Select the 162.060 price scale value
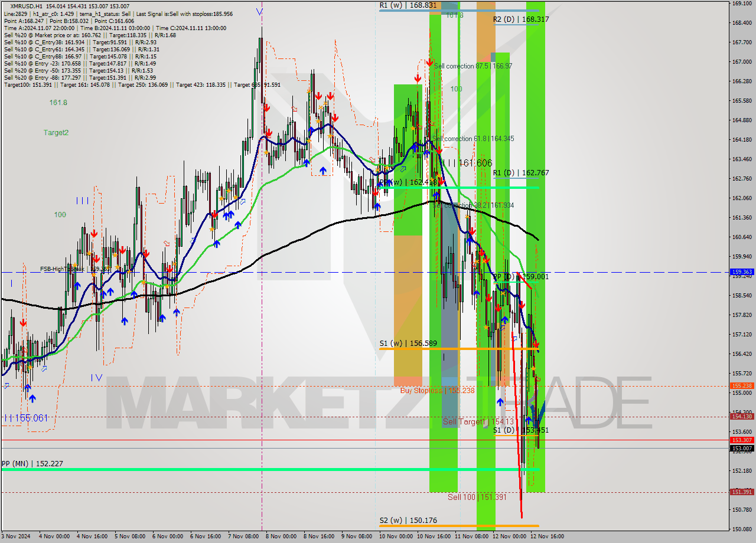756x543 pixels. pos(742,198)
